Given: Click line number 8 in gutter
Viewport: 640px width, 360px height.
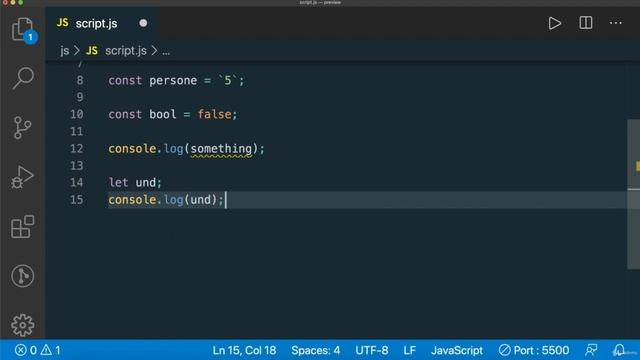Looking at the screenshot, I should pos(80,80).
